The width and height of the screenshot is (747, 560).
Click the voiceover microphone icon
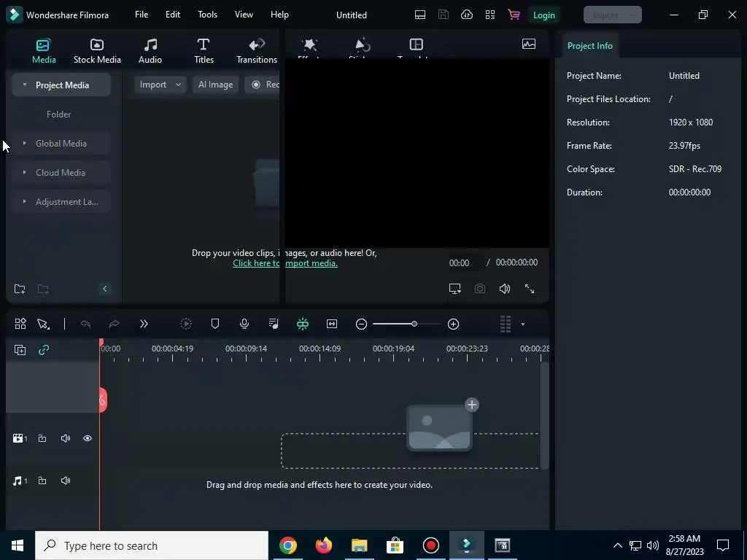click(244, 324)
